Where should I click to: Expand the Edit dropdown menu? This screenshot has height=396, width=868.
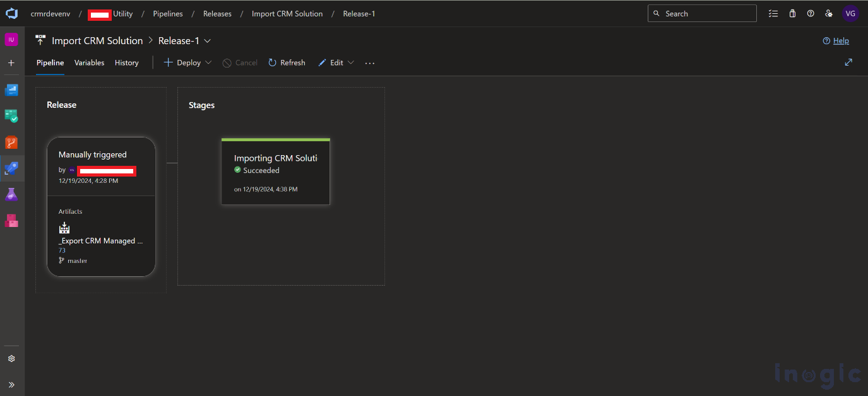coord(351,63)
